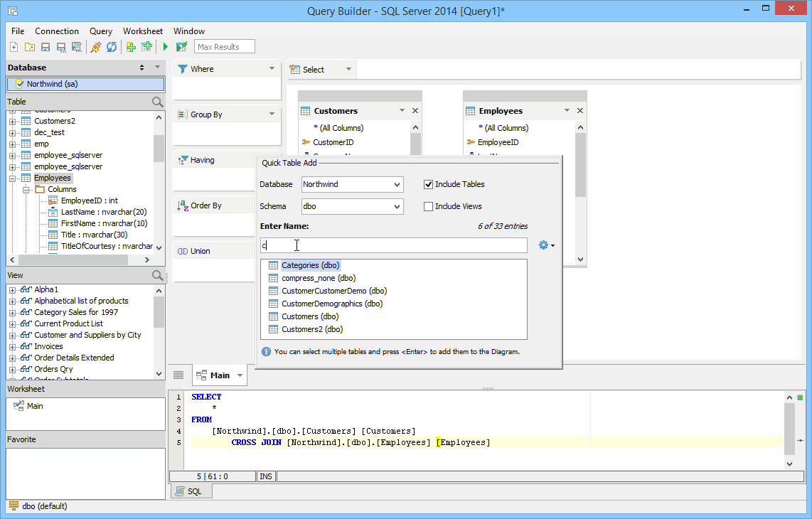Click the Enter Name text field
Image resolution: width=812 pixels, height=519 pixels.
click(394, 245)
